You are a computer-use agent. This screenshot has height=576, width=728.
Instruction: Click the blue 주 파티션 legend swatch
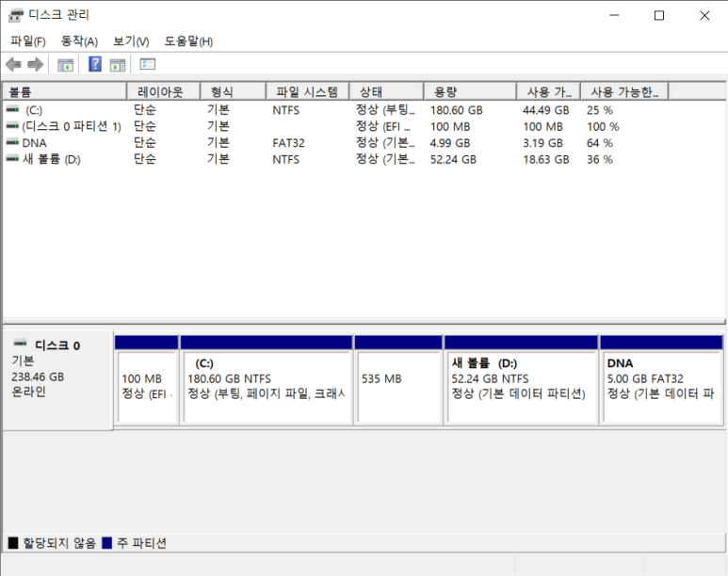(106, 542)
